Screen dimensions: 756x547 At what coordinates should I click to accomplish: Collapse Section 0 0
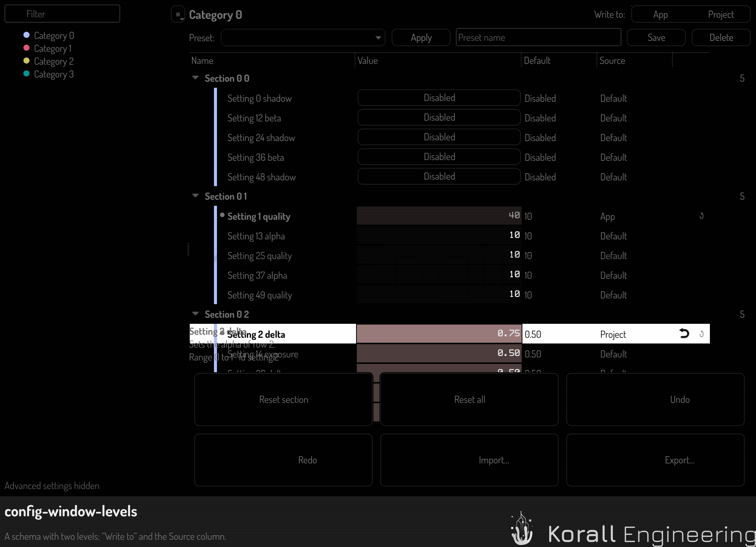tap(195, 78)
